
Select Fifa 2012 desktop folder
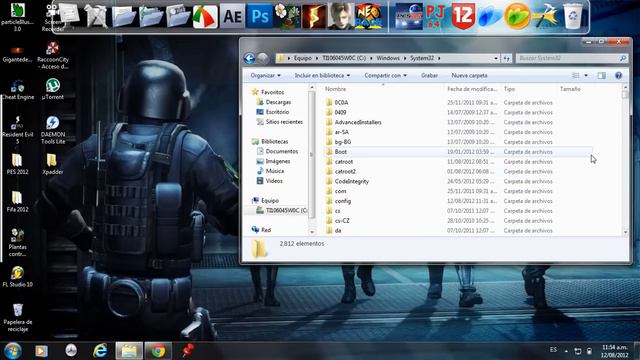(17, 202)
